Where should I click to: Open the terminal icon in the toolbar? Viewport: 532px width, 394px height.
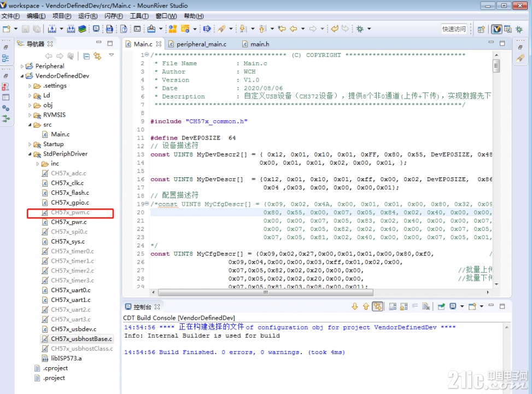pyautogui.click(x=137, y=29)
